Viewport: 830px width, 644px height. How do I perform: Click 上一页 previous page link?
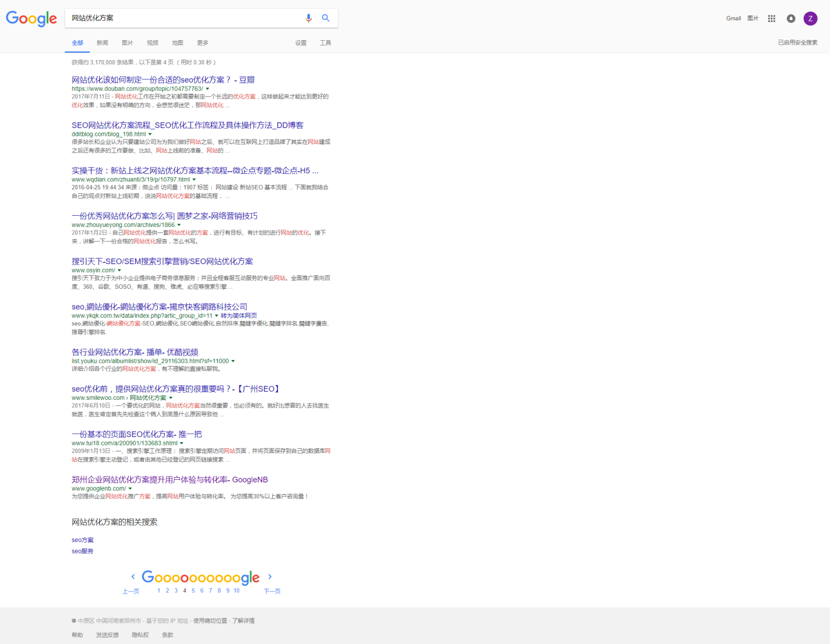[131, 591]
